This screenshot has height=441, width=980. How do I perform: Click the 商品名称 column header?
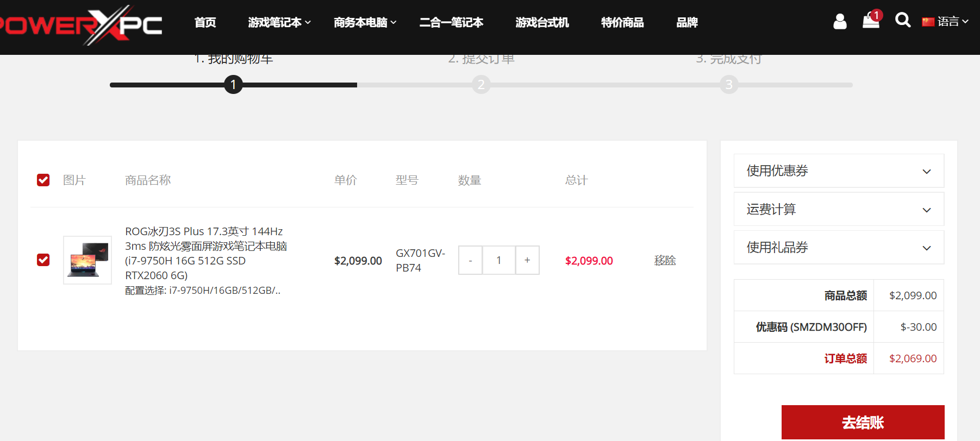click(148, 180)
